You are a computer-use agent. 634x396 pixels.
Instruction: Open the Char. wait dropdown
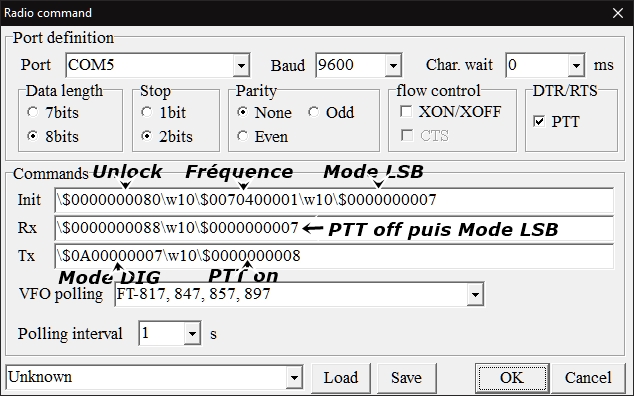(x=576, y=65)
